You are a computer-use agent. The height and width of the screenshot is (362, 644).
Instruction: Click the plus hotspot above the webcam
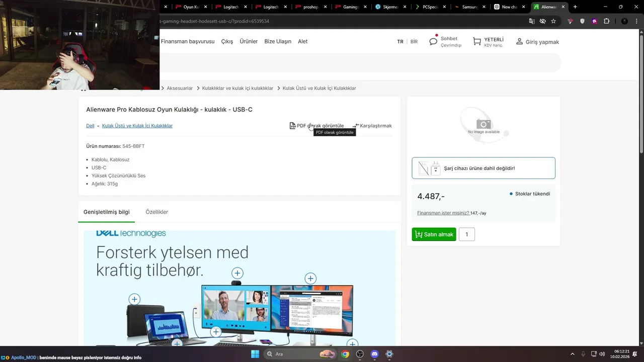[x=237, y=273]
